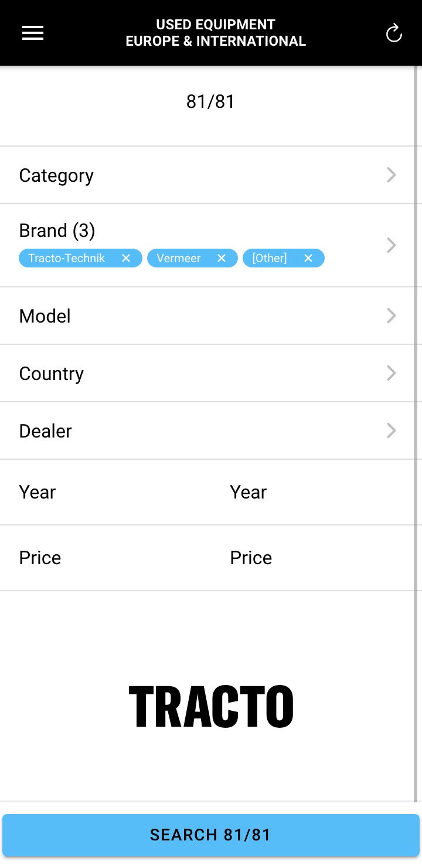Click the SEARCH 81/81 button
Viewport: 422px width, 868px height.
(211, 835)
